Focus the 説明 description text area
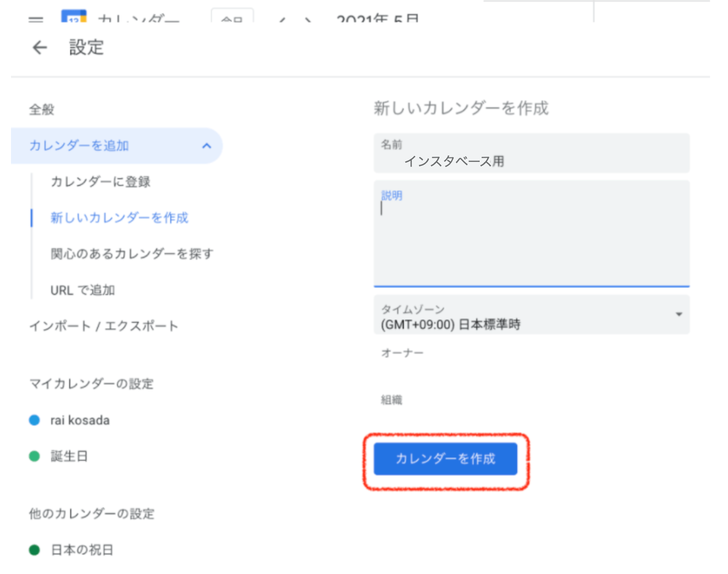 pyautogui.click(x=531, y=237)
